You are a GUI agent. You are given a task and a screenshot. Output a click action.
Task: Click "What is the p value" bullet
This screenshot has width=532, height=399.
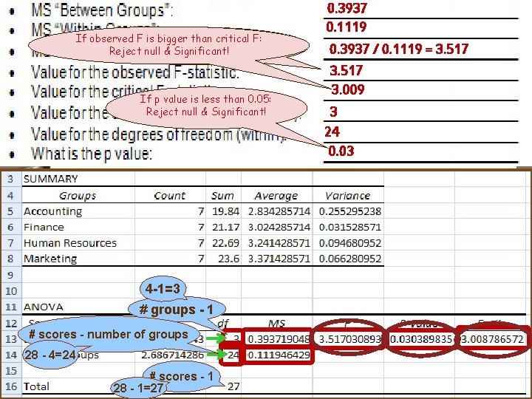coord(92,154)
